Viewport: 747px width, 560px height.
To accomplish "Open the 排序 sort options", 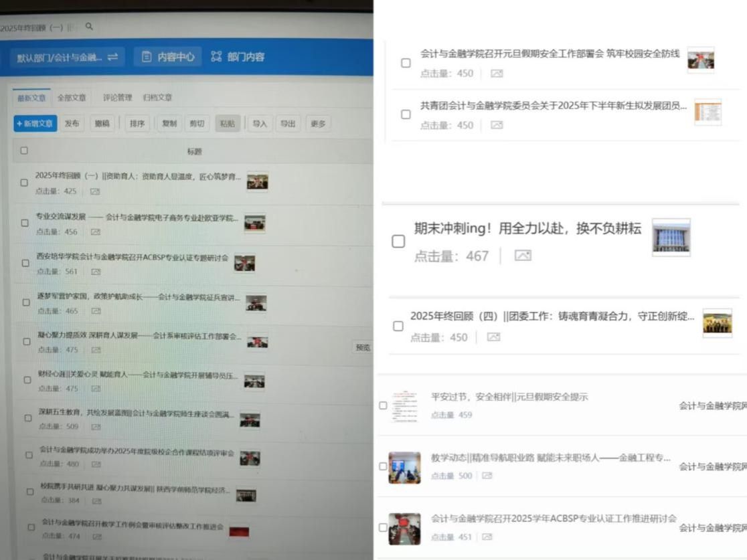I will [x=137, y=124].
